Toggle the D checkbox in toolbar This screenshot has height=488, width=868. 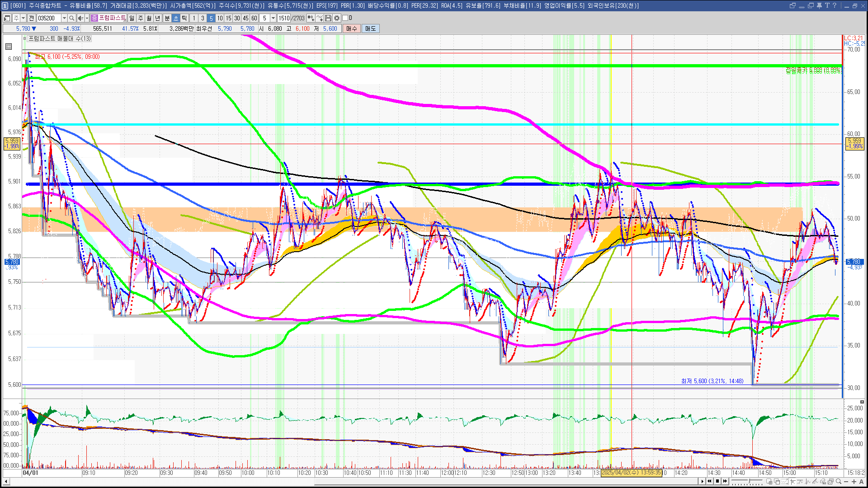345,18
